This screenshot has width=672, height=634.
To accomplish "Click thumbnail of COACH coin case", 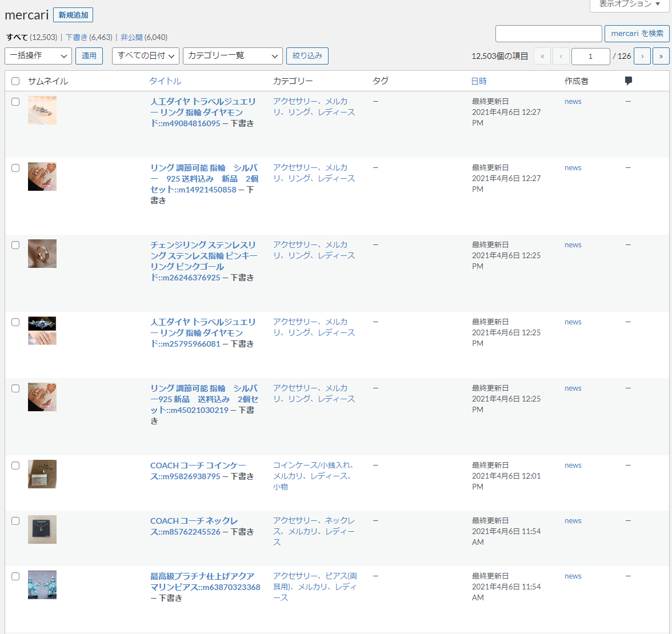I will click(x=42, y=474).
